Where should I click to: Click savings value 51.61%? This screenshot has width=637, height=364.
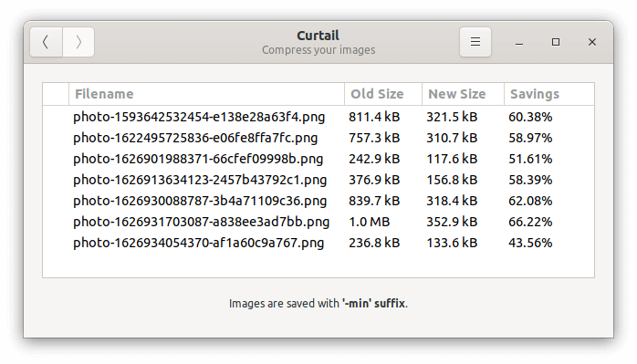tap(530, 159)
